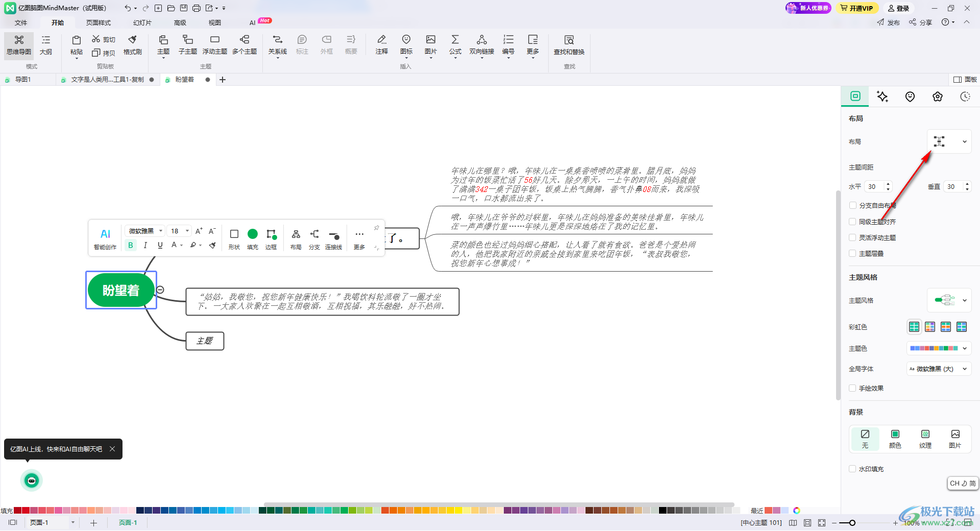The height and width of the screenshot is (531, 980).
Task: Click the Login (登录) button
Action: (898, 8)
